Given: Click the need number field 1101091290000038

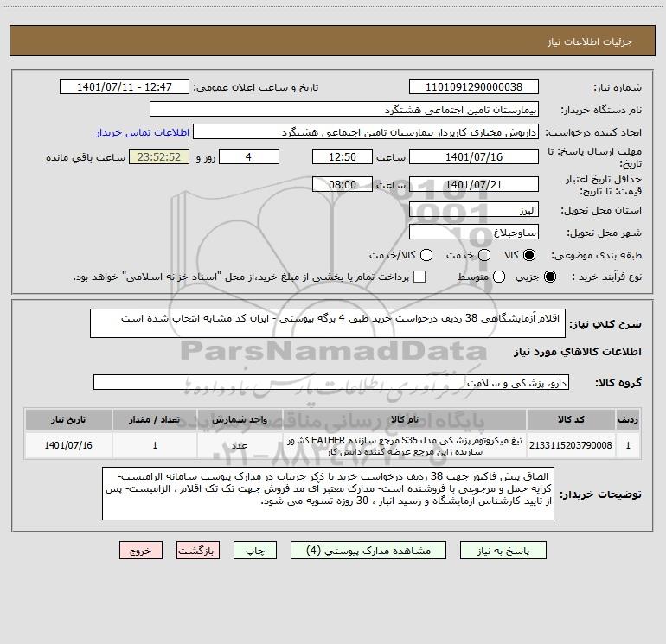Looking at the screenshot, I should coord(474,87).
